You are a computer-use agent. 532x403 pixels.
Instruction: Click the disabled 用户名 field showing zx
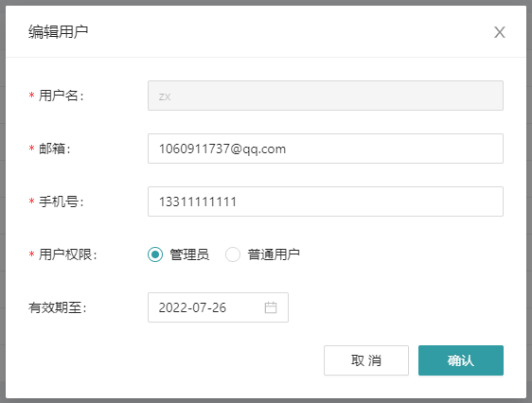[x=326, y=96]
